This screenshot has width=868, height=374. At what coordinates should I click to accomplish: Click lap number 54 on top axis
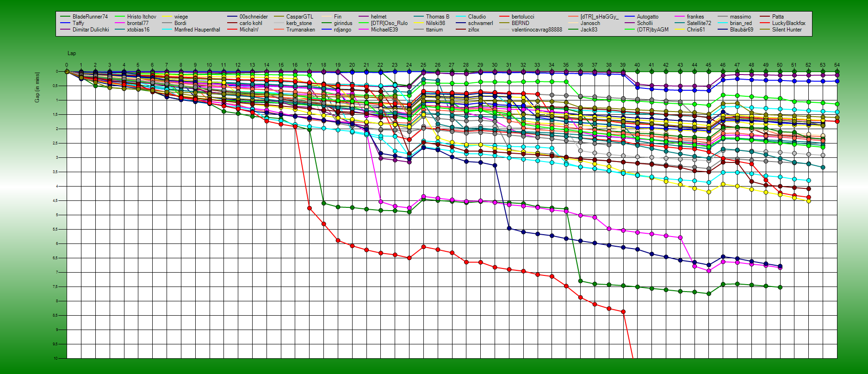click(x=837, y=65)
